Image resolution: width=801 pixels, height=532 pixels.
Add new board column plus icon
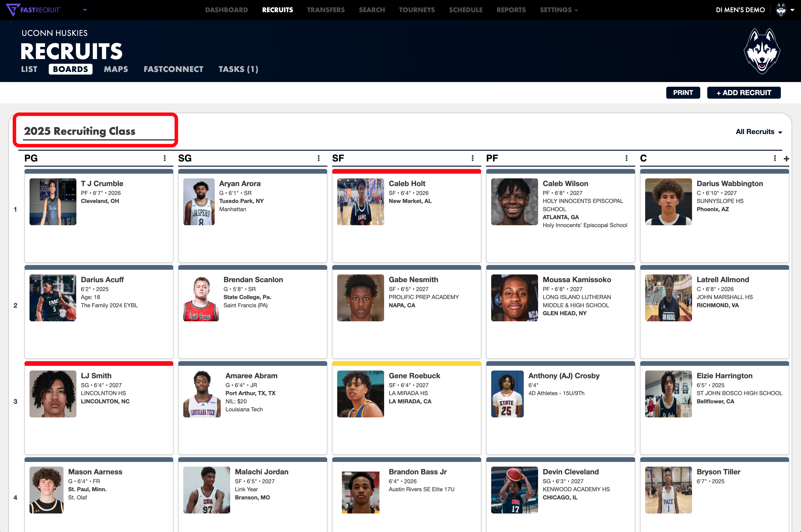[786, 158]
